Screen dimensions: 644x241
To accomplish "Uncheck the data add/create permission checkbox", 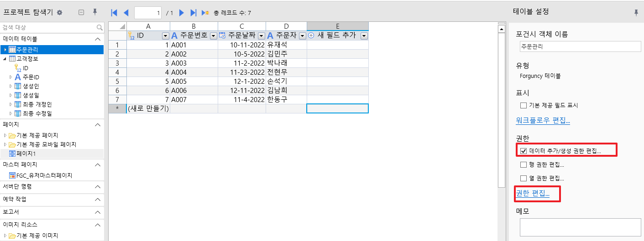I will click(x=524, y=151).
